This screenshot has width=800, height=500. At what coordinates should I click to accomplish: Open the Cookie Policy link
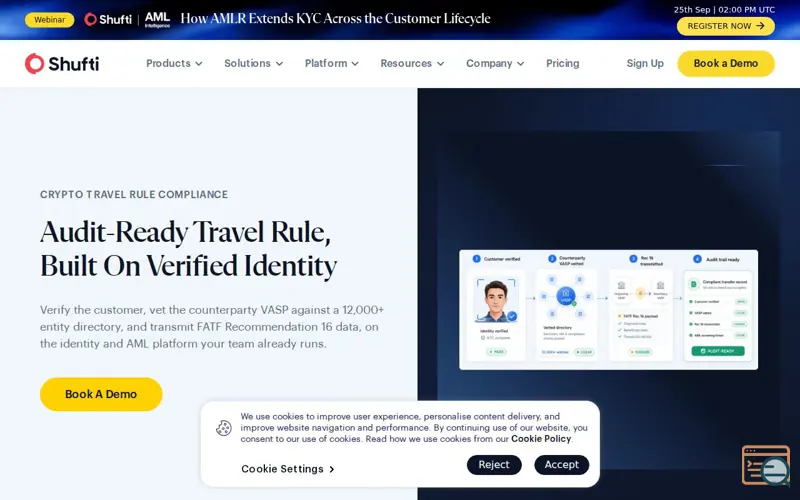(541, 439)
